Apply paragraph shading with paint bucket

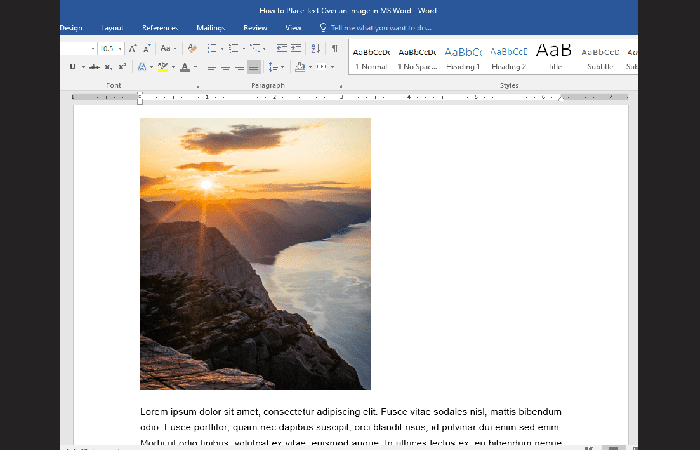[300, 67]
